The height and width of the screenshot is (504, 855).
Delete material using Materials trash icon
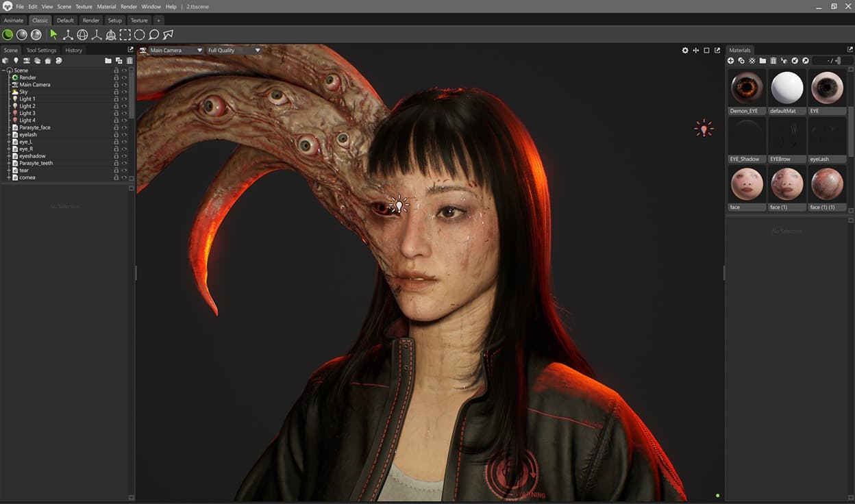tap(773, 61)
